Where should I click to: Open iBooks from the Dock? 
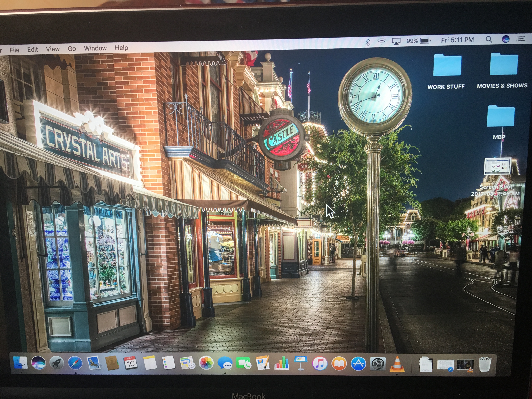click(x=339, y=363)
